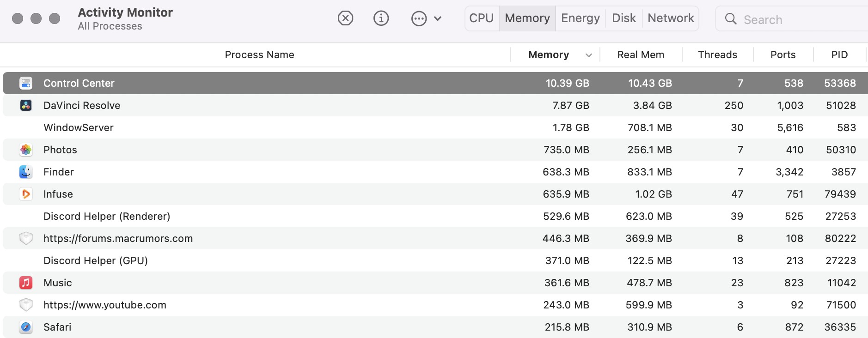Toggle sort order arrow in Memory column
This screenshot has height=338, width=868.
[x=589, y=55]
